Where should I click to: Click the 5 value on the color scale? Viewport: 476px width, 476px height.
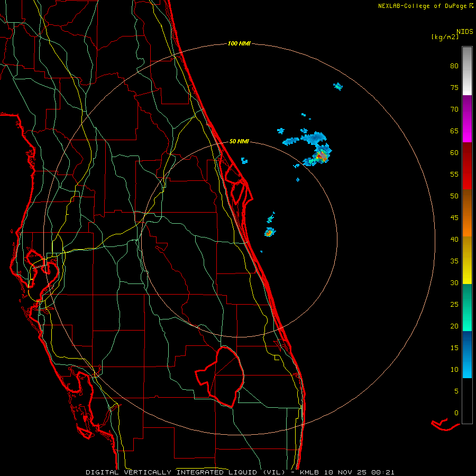tap(456, 391)
